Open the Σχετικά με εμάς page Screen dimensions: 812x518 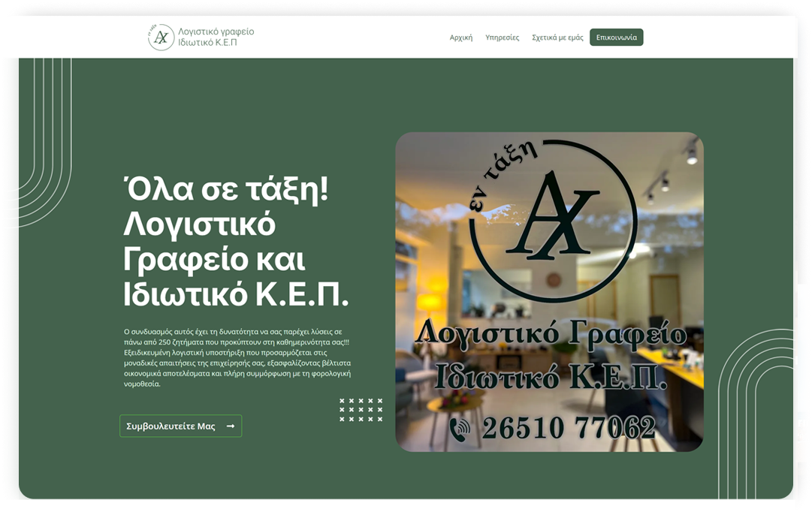click(557, 38)
